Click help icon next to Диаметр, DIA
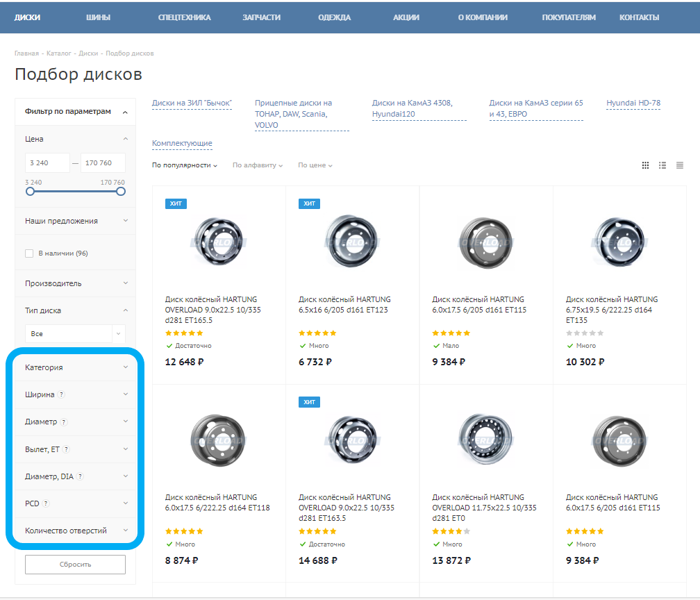Screen dimensions: 700x600 point(80,476)
